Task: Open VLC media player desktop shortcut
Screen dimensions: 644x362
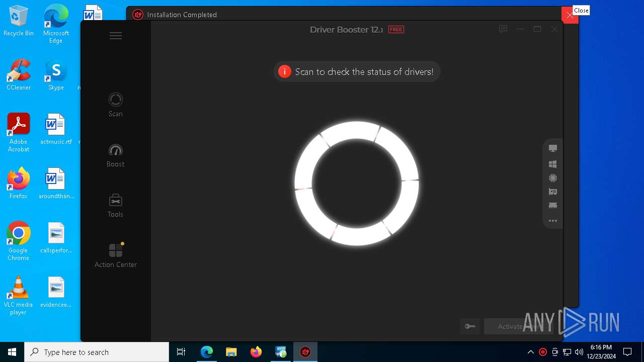Action: point(19,296)
